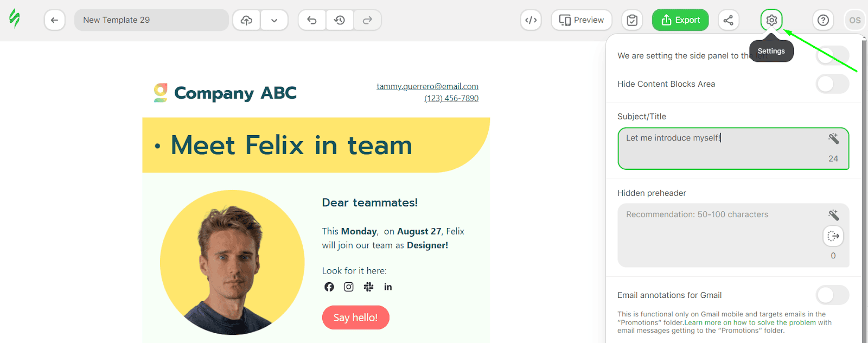
Task: Undo the last change
Action: [311, 20]
